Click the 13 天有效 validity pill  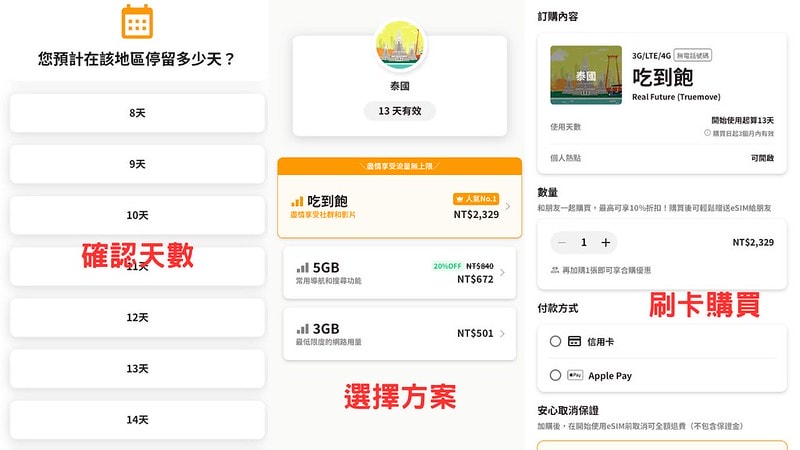399,111
